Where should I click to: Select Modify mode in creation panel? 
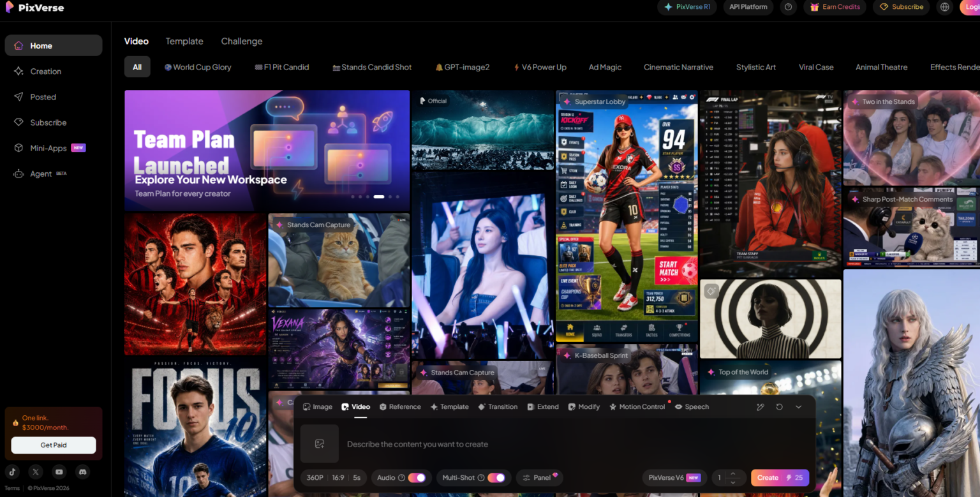[x=584, y=406]
